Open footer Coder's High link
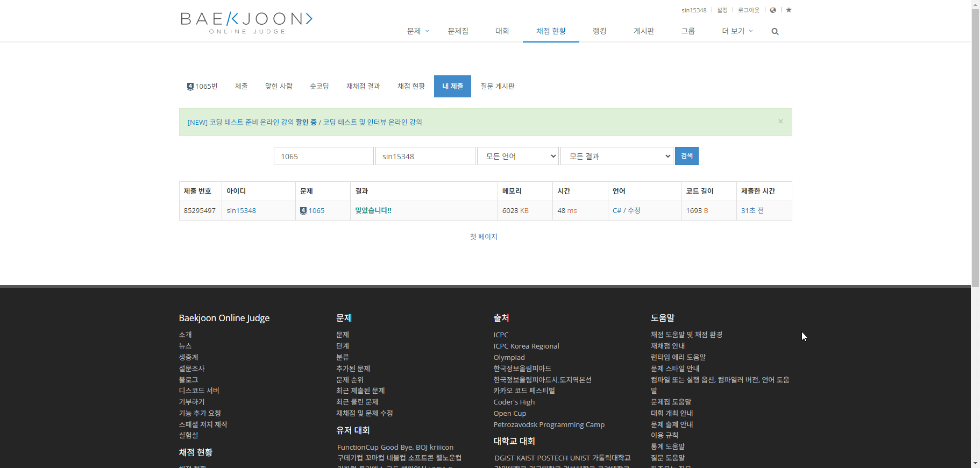Image resolution: width=980 pixels, height=468 pixels. 514,402
